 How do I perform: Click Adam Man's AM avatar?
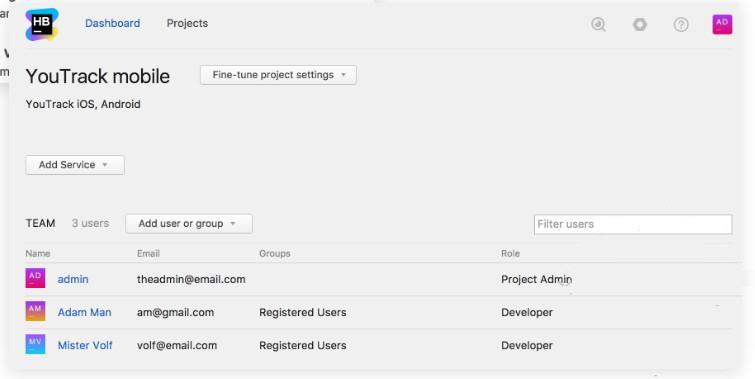click(35, 311)
